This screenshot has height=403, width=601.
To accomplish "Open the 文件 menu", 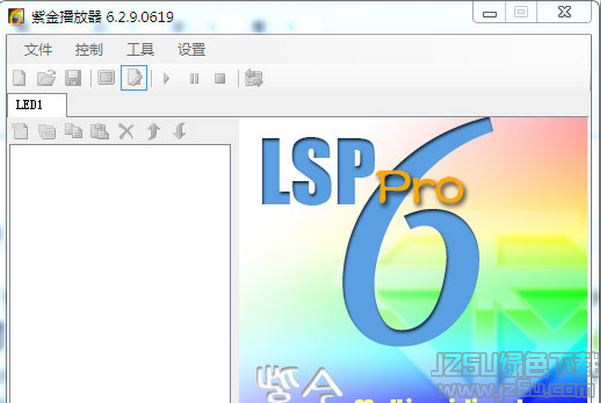I will coord(38,49).
